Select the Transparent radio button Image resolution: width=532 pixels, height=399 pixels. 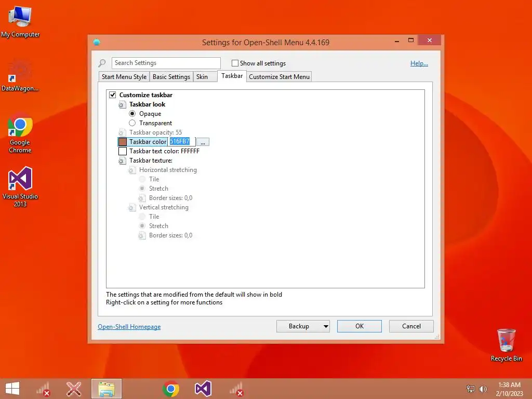[132, 123]
